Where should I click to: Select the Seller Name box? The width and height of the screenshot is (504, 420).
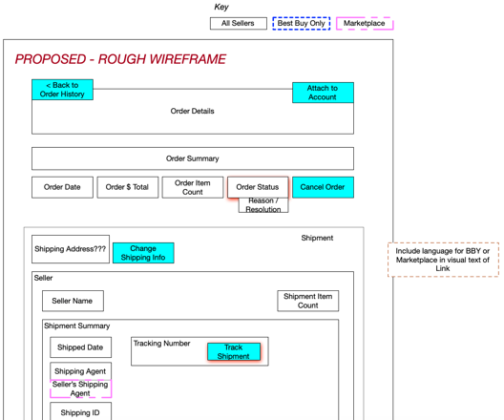coord(73,301)
